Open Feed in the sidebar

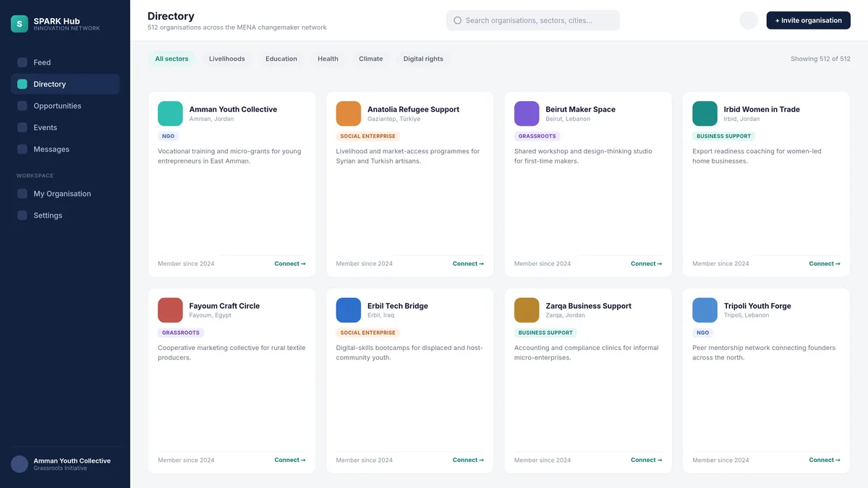point(65,62)
